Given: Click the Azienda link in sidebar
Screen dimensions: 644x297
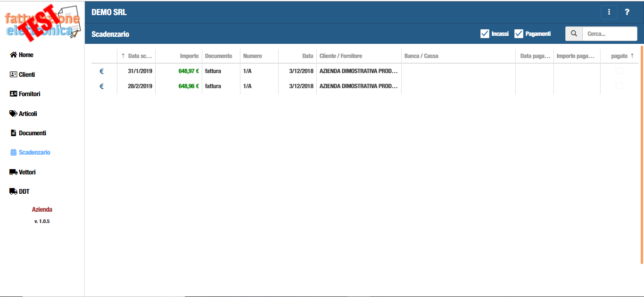Looking at the screenshot, I should [x=42, y=209].
